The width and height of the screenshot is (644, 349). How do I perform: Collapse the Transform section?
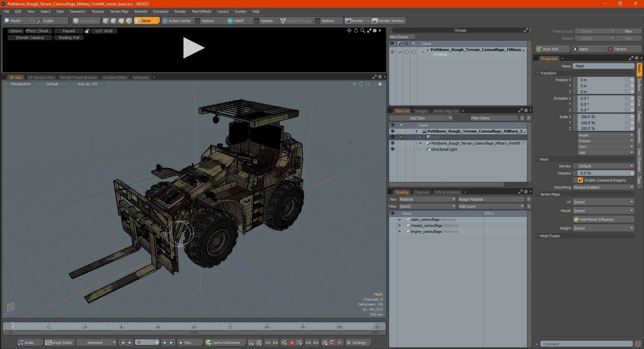point(538,73)
